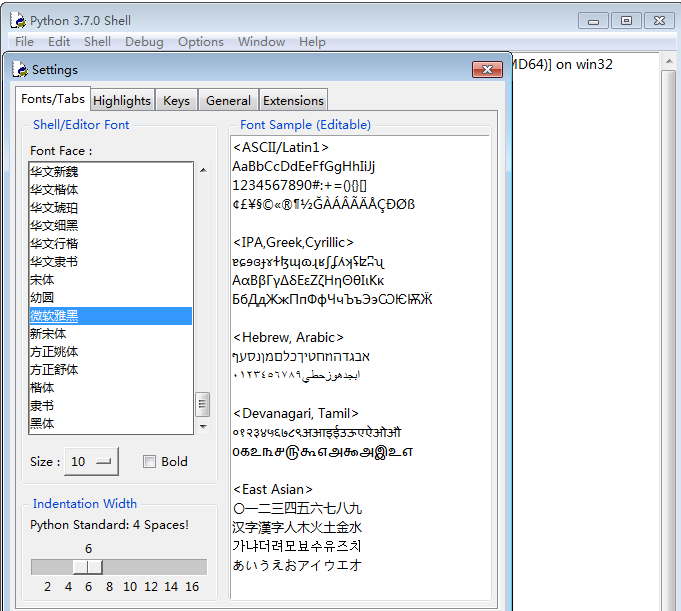The height and width of the screenshot is (611, 681).
Task: Open the Options menu
Action: [x=201, y=42]
